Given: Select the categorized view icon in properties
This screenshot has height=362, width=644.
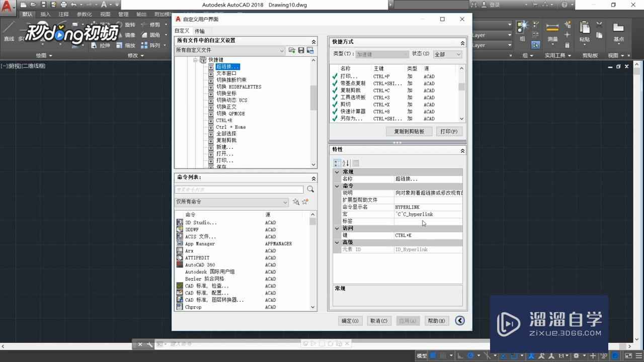Looking at the screenshot, I should point(337,163).
